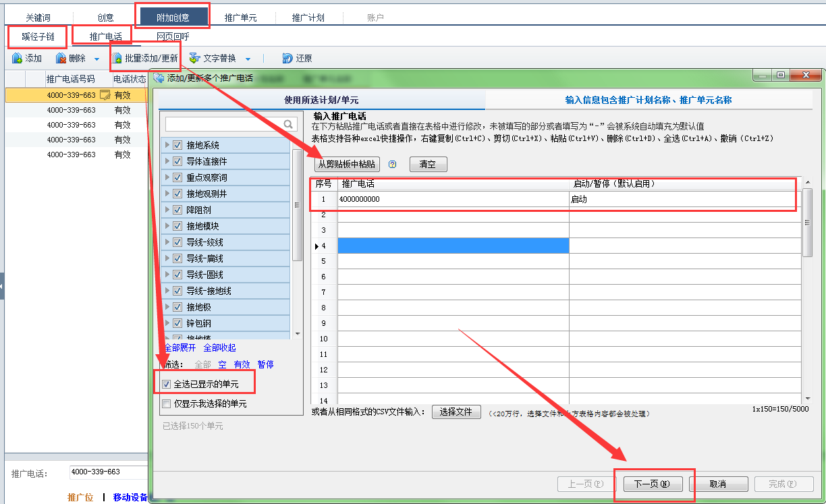Open 批量添加/更新 via its toolbar icon
826x504 pixels.
[117, 58]
